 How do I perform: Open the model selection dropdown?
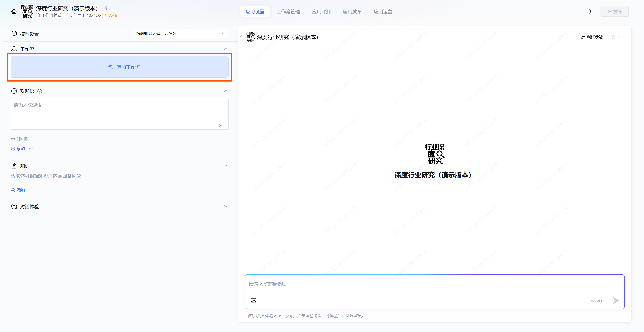180,34
